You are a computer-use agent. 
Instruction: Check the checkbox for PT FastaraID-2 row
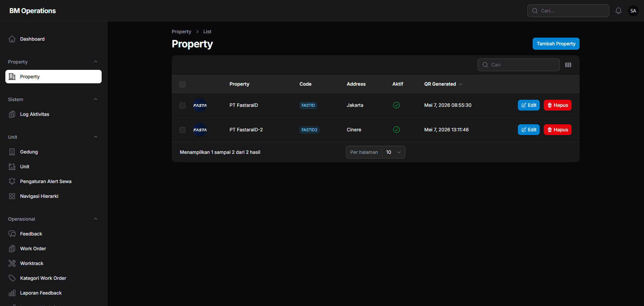click(182, 130)
